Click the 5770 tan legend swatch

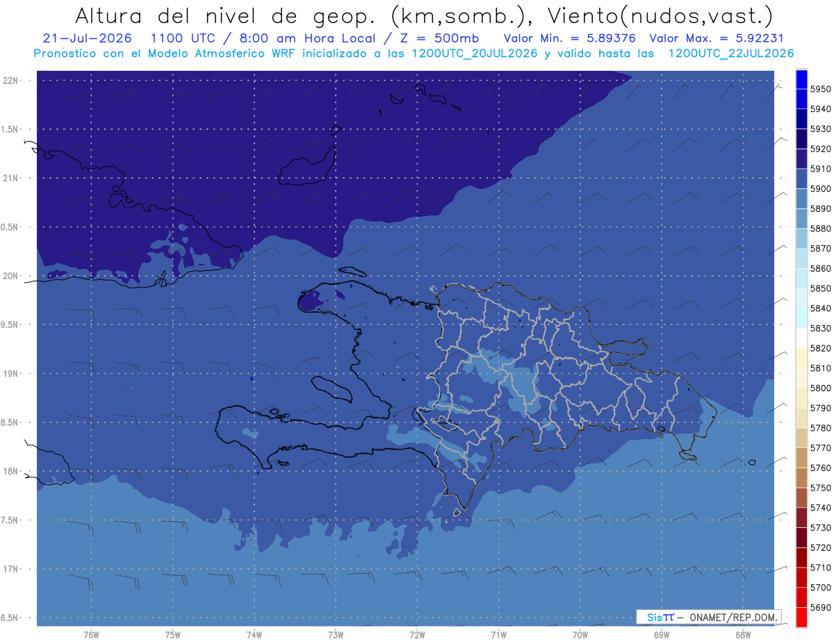click(x=801, y=438)
